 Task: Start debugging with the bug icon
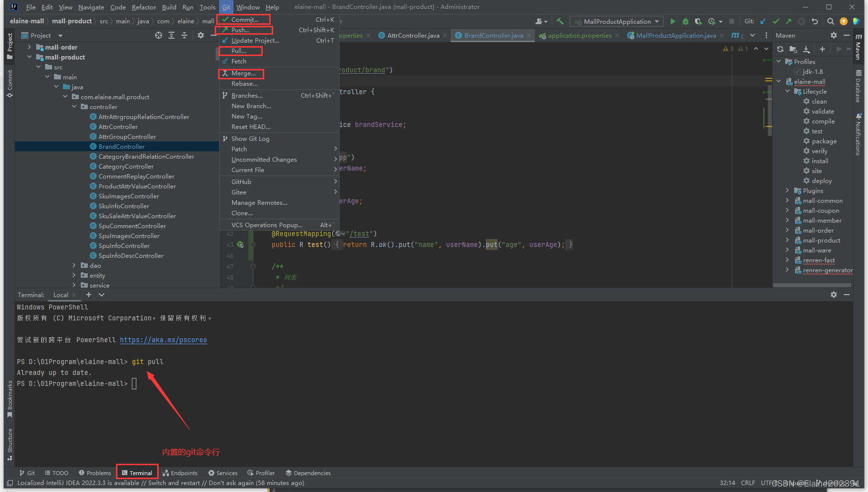click(x=686, y=21)
